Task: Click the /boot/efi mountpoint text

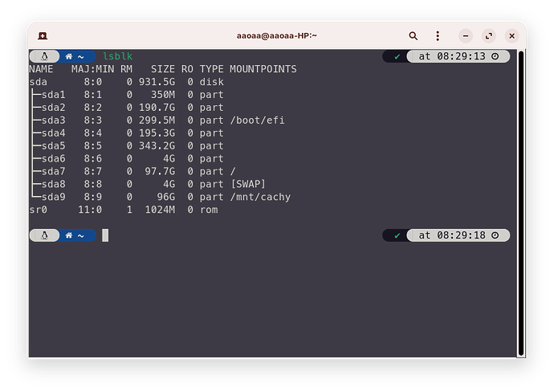Action: pyautogui.click(x=257, y=120)
